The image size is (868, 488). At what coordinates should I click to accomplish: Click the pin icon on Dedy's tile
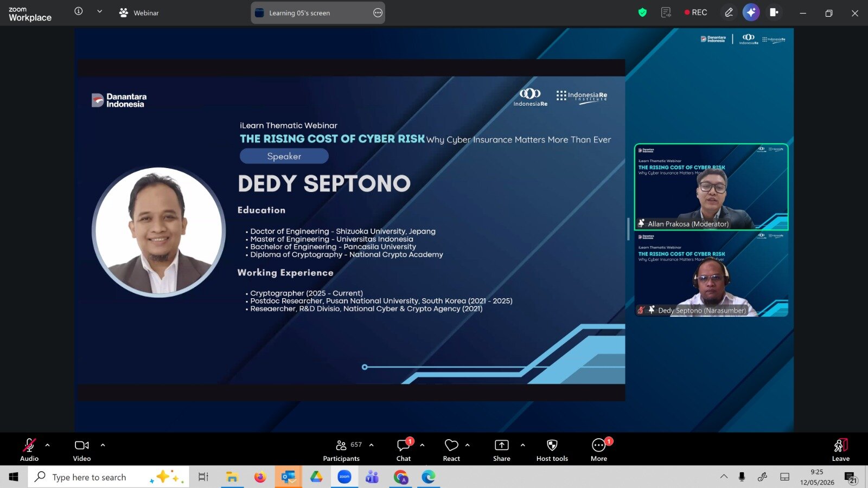(652, 310)
